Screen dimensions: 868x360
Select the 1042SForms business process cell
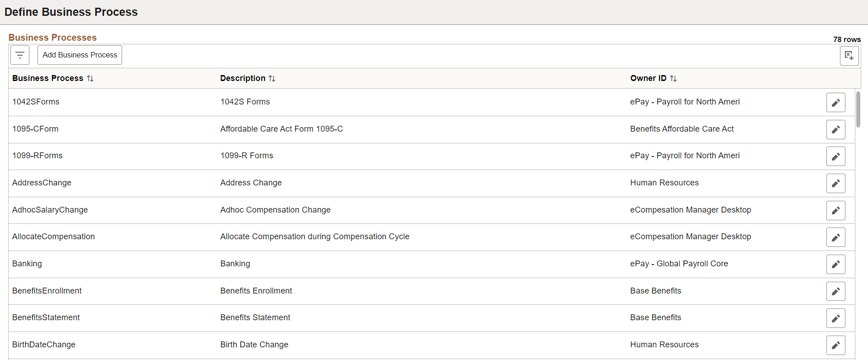pyautogui.click(x=36, y=102)
